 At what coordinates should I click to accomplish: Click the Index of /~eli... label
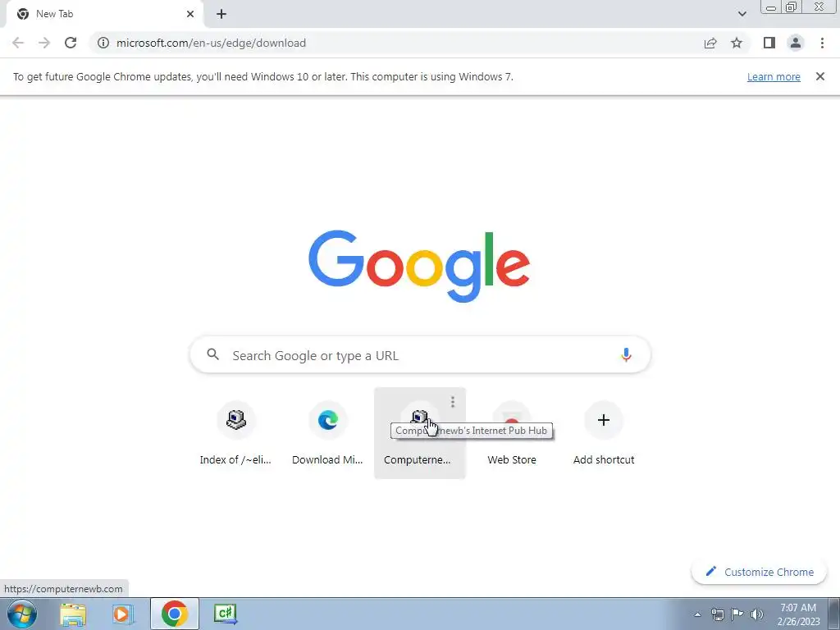pyautogui.click(x=235, y=459)
